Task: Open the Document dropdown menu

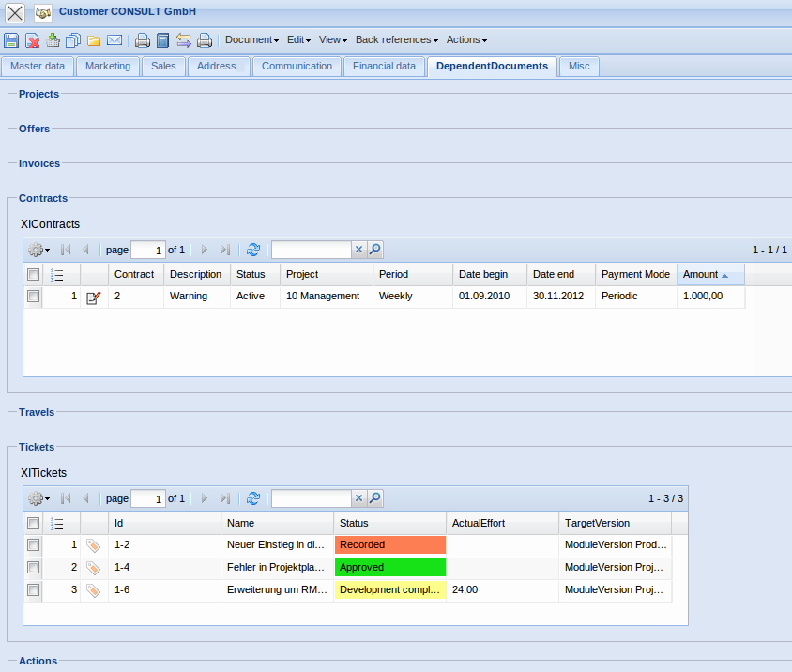Action: [251, 40]
